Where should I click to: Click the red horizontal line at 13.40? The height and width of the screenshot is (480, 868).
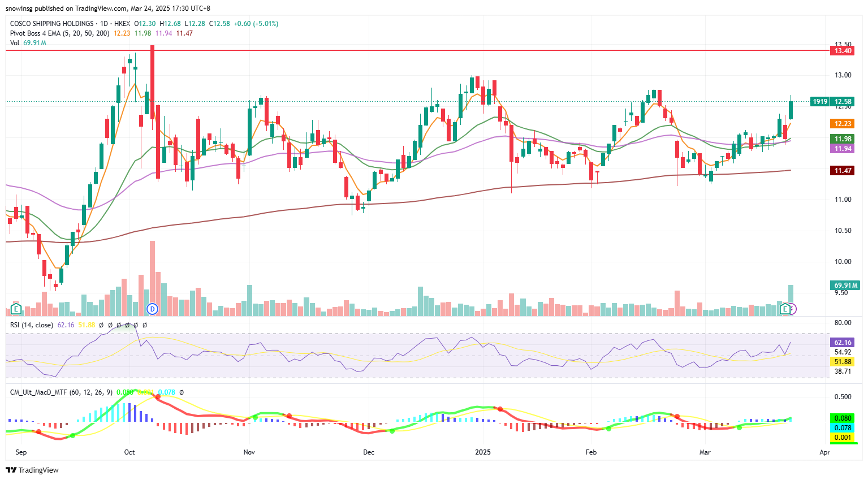pyautogui.click(x=417, y=50)
